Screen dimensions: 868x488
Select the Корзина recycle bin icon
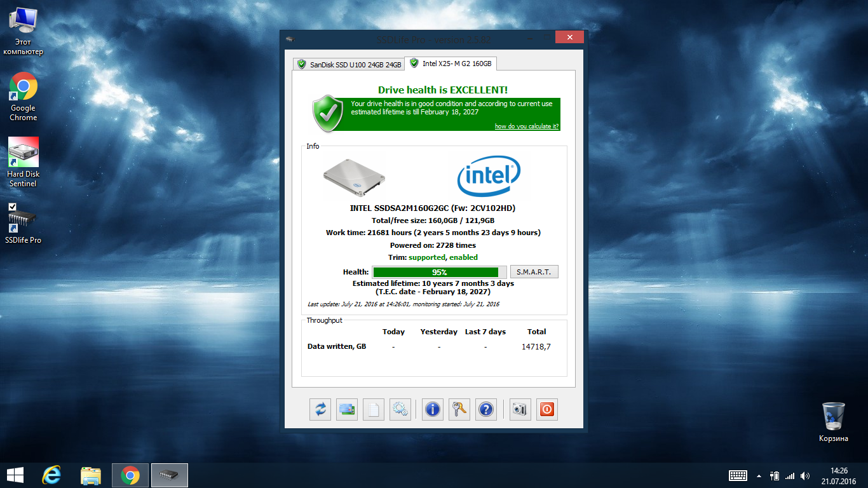(833, 422)
